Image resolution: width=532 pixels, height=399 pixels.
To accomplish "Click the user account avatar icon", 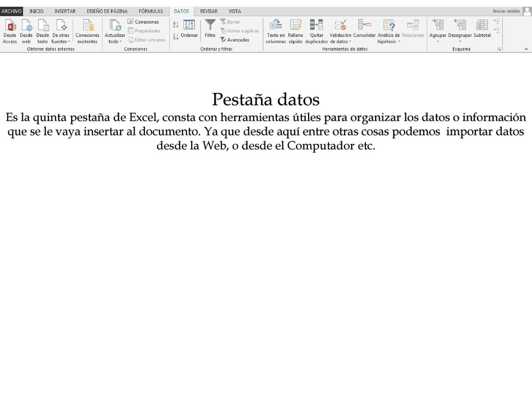I will (527, 11).
